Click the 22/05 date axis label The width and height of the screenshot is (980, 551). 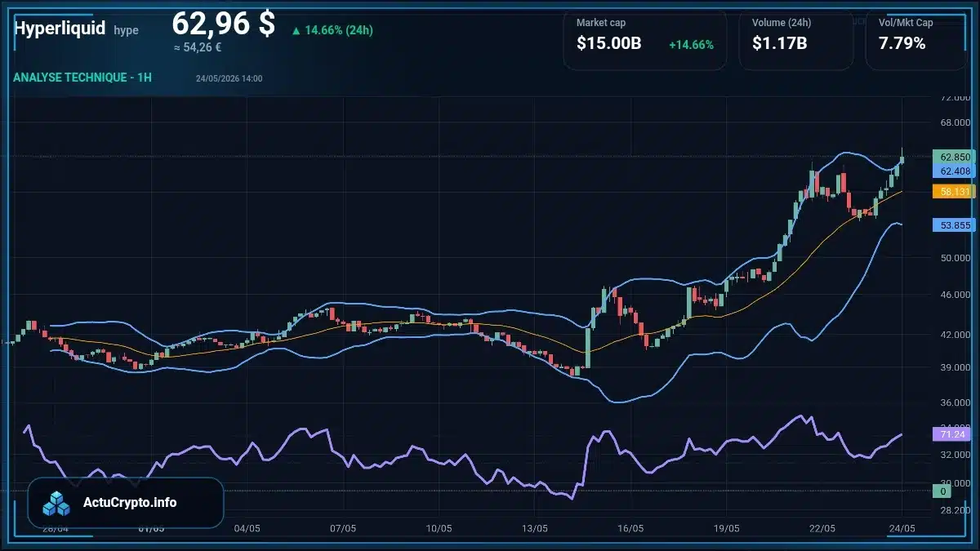click(x=822, y=528)
